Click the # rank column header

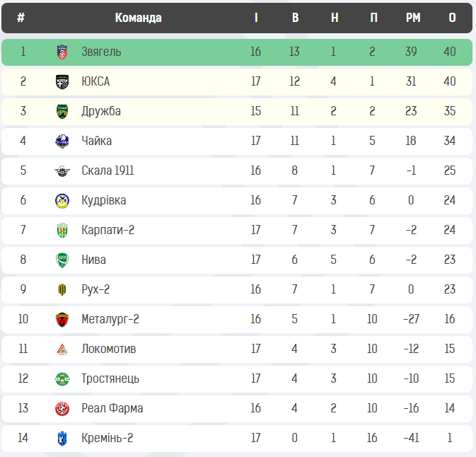pos(21,18)
